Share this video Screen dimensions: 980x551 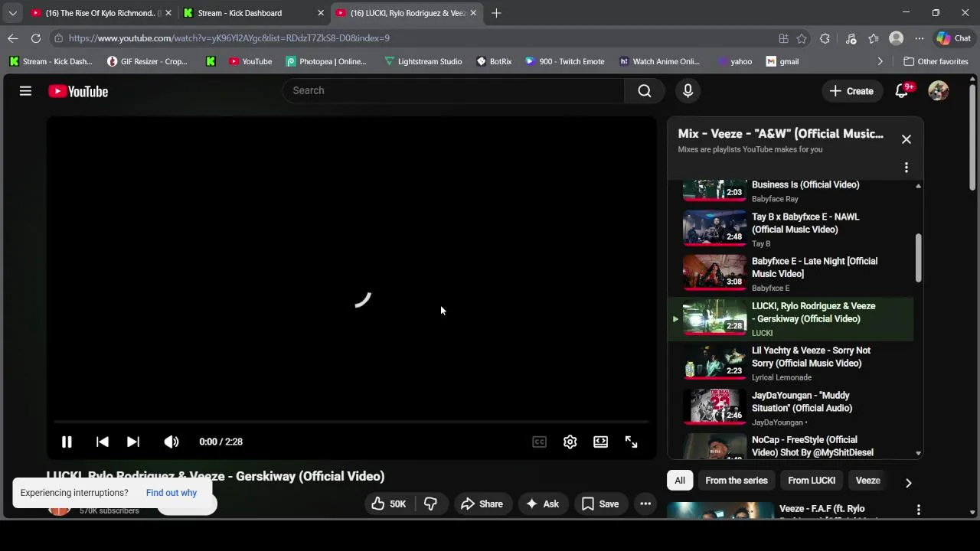[x=482, y=504]
